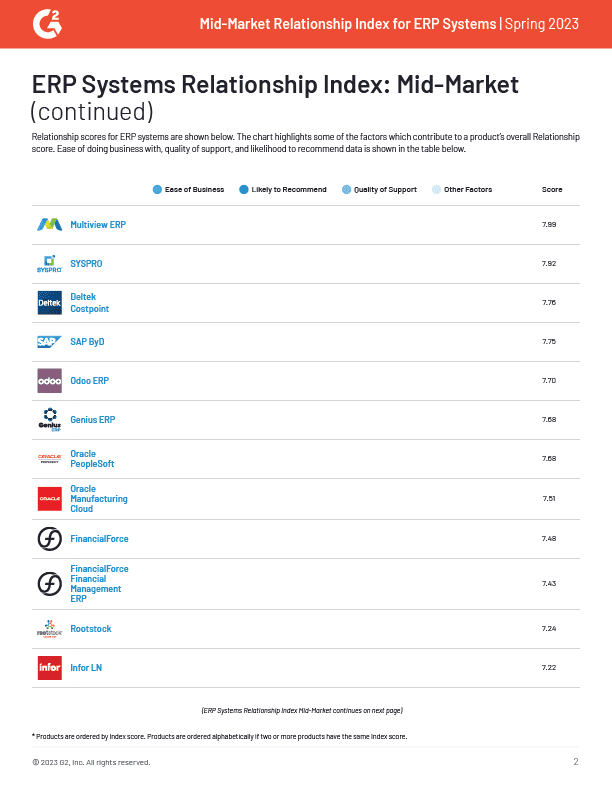Click the Odoo ERP purple logo
Viewport: 612px width, 792px height.
(49, 381)
